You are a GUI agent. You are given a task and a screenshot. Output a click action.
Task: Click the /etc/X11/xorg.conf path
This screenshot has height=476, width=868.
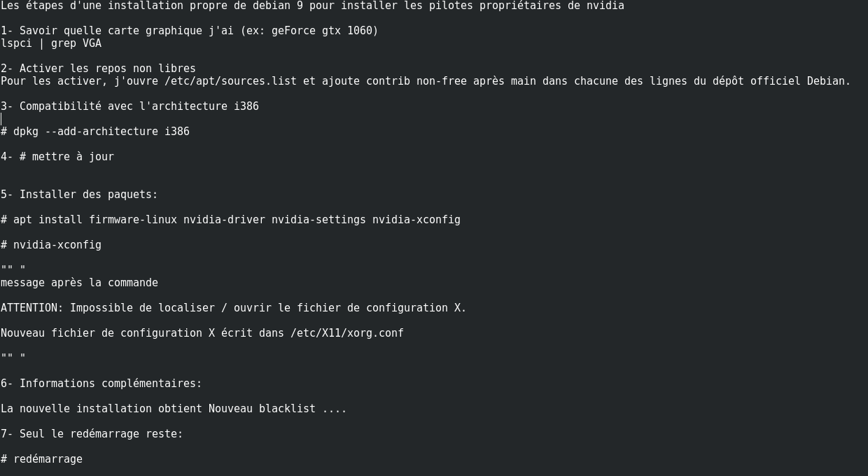click(347, 333)
